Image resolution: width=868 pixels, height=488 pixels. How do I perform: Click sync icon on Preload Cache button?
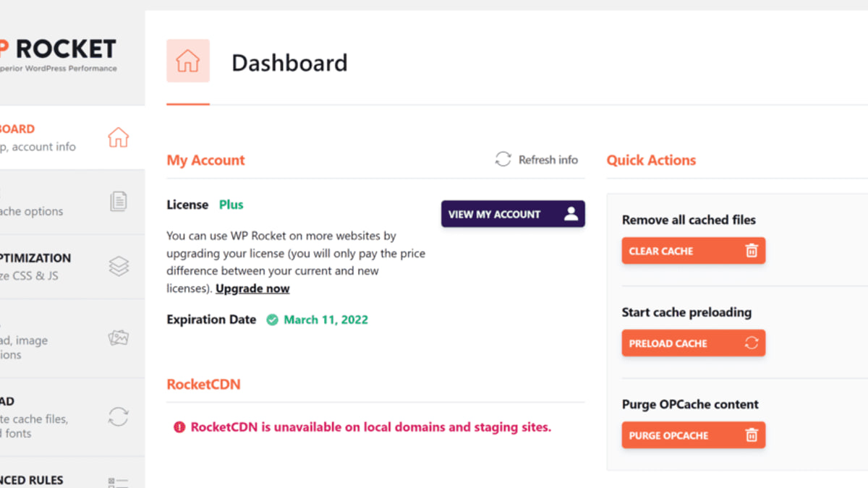(x=752, y=343)
